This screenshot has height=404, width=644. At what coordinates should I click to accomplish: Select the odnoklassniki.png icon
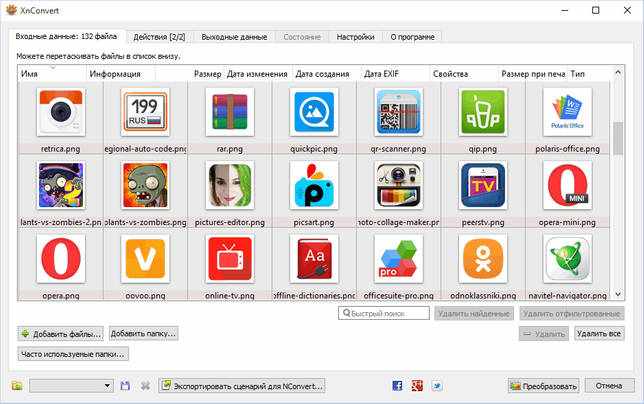[x=483, y=259]
